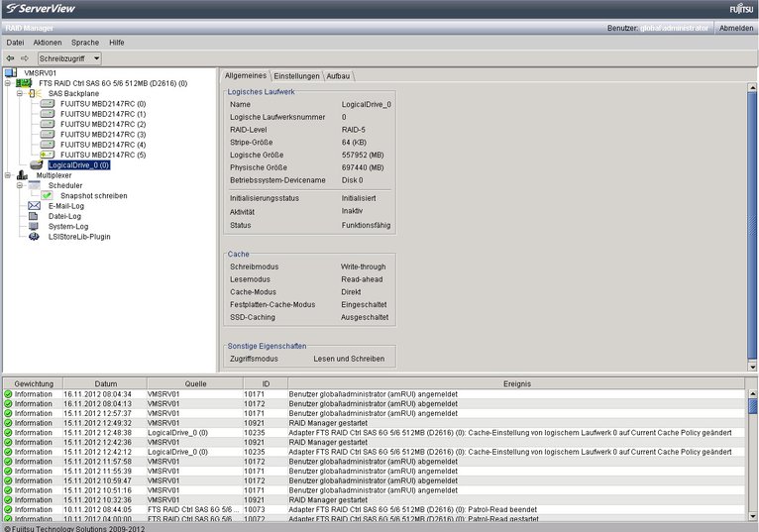Select FUJITSU MBD2147RC (3) tree item

[103, 134]
